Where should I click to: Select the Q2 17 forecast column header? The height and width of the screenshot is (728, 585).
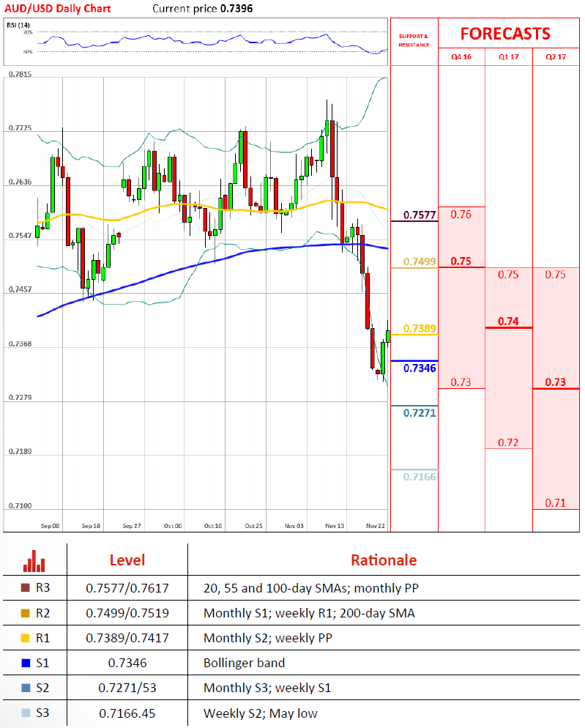556,56
